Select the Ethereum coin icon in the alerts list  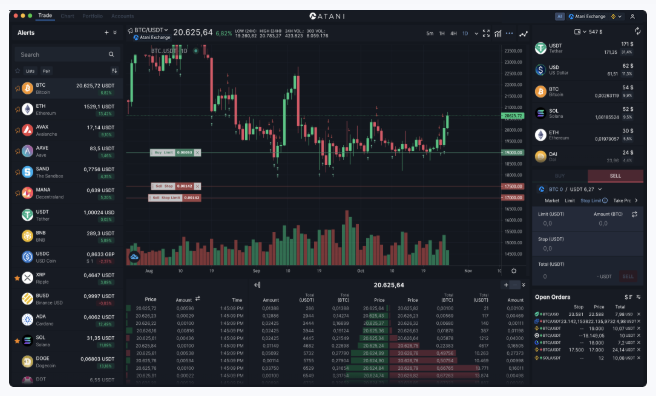coord(28,110)
